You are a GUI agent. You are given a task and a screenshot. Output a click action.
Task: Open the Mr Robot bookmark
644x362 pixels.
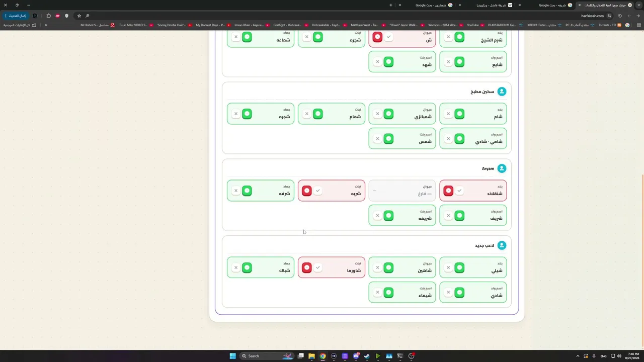(98, 25)
